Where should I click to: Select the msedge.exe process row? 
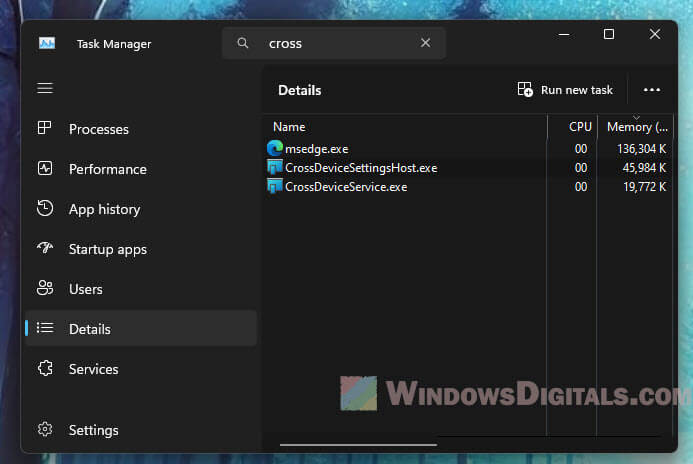pos(468,149)
